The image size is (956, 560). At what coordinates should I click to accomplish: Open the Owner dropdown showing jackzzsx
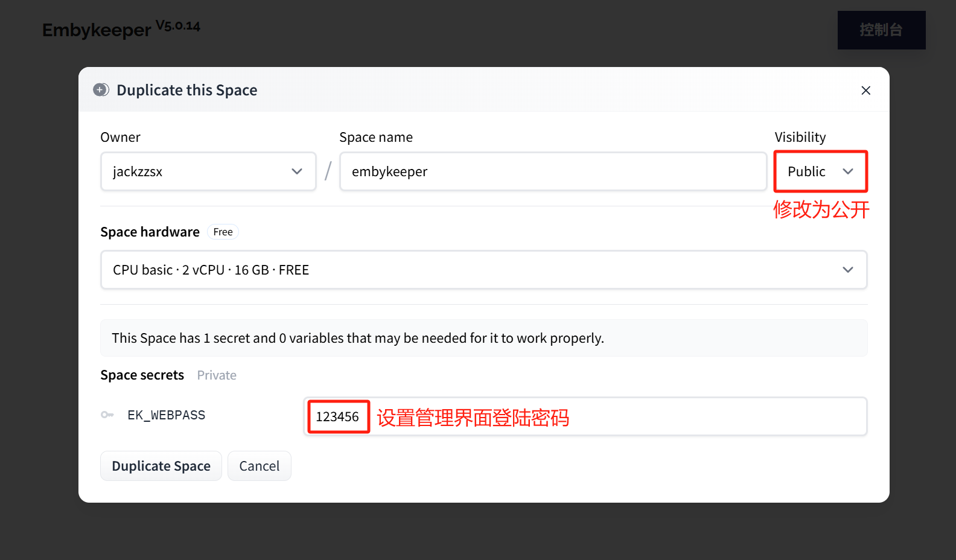coord(208,171)
